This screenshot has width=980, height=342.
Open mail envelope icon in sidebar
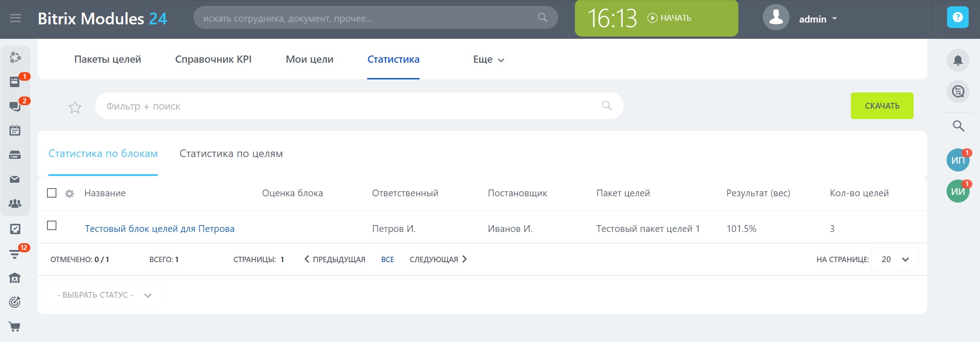click(15, 180)
